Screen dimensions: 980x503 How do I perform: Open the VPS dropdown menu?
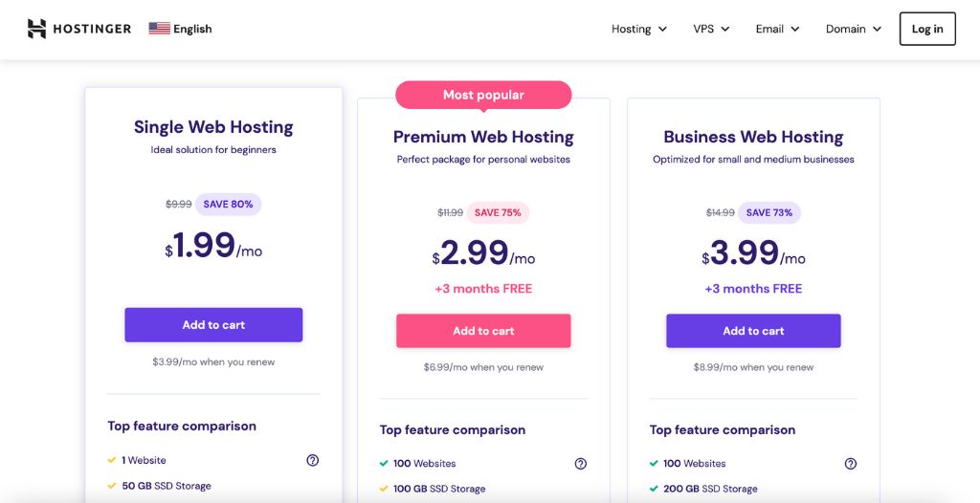[x=711, y=29]
